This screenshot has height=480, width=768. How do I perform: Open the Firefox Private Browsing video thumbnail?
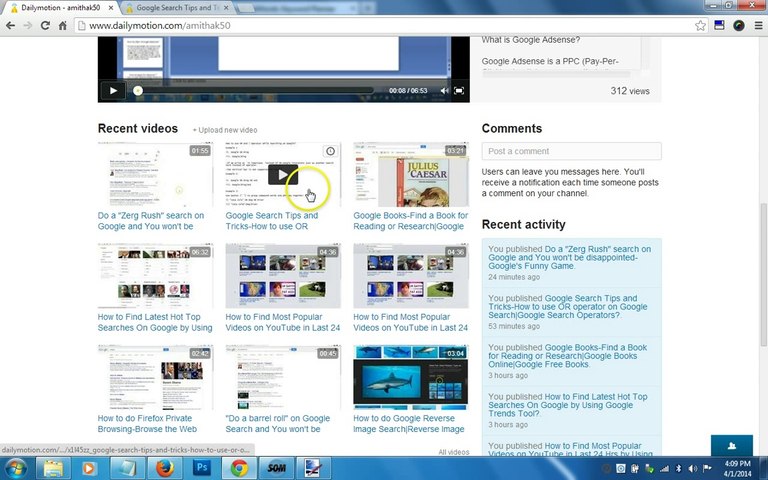[155, 377]
